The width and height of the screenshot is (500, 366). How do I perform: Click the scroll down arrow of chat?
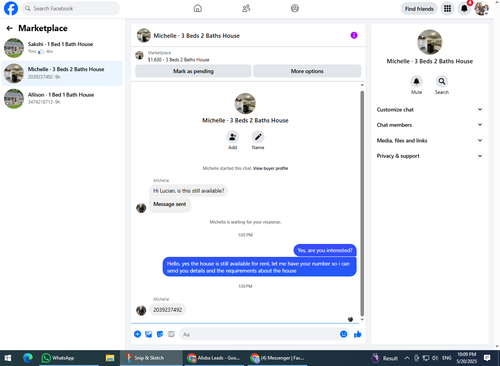(362, 319)
